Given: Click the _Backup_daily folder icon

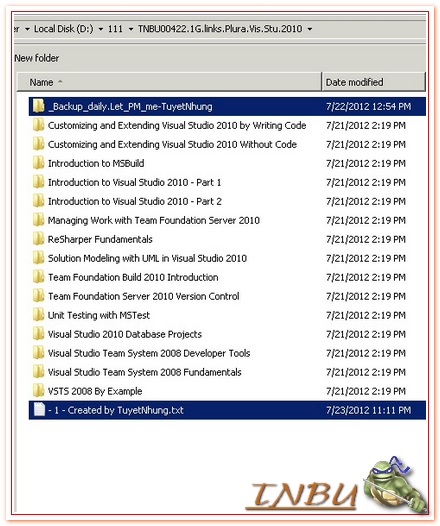Looking at the screenshot, I should coord(39,106).
